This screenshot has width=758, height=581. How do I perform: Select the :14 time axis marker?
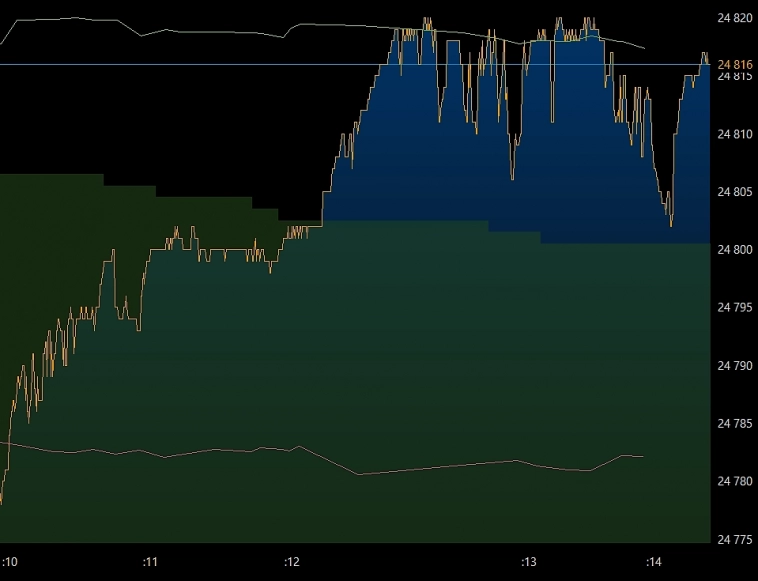(x=654, y=563)
